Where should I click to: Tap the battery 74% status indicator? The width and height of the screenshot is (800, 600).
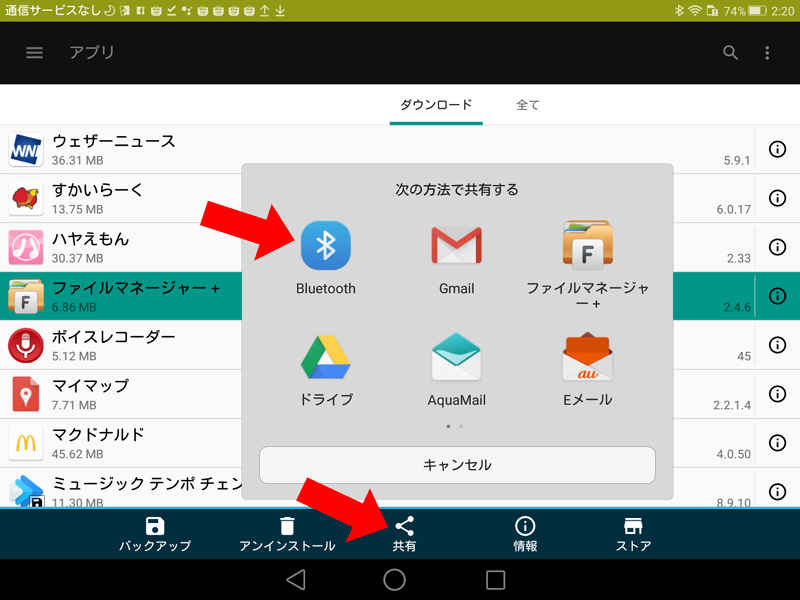(745, 11)
